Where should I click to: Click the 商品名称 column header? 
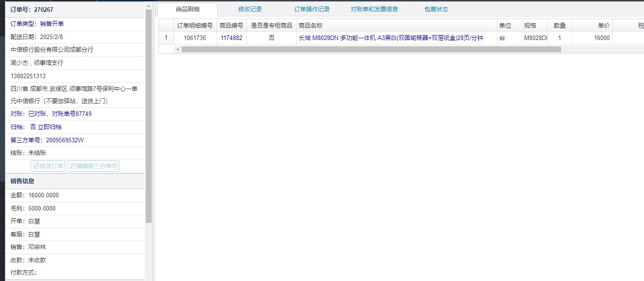click(397, 25)
